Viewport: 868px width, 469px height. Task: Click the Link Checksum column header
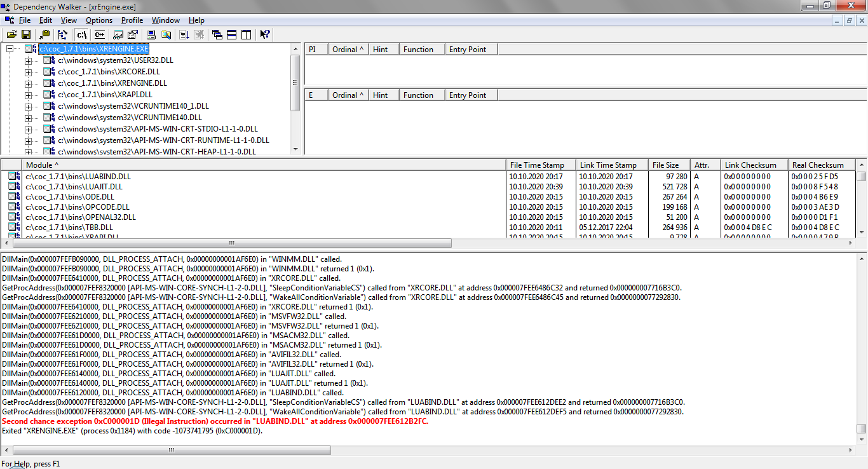click(x=753, y=165)
